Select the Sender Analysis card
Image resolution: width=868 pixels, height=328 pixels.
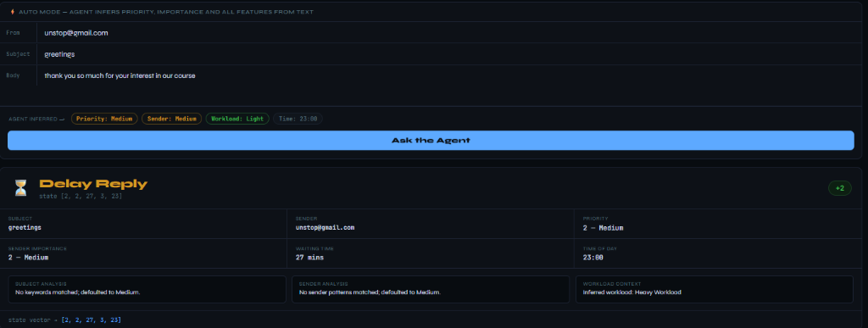(431, 289)
